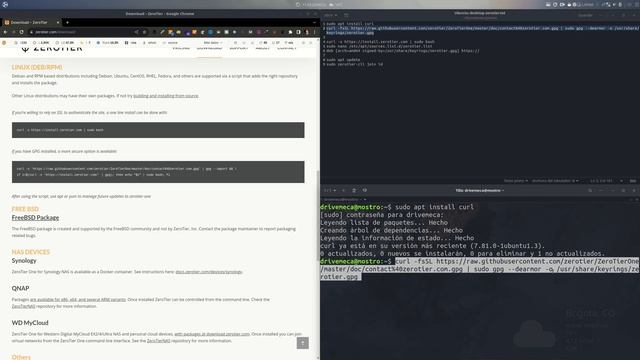Open Download nav item on ZeroTier site

pos(209,48)
